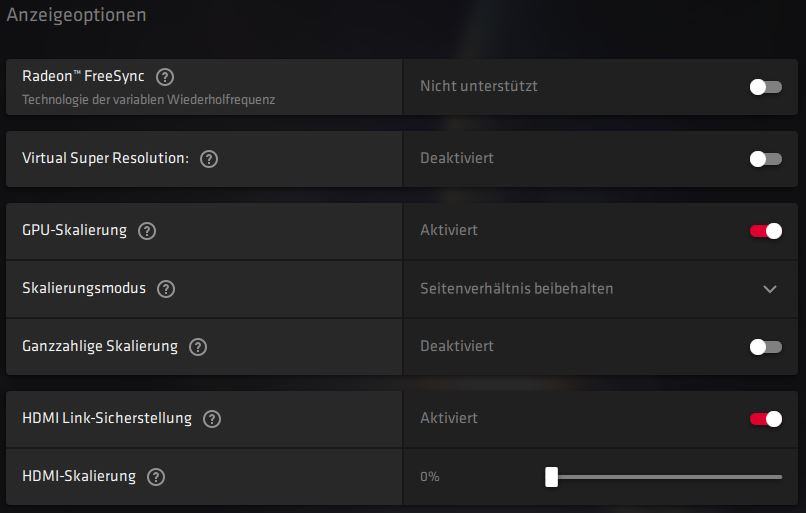Screen dimensions: 806x513
Task: Click Skalierungsmodus question mark icon
Action: point(166,289)
